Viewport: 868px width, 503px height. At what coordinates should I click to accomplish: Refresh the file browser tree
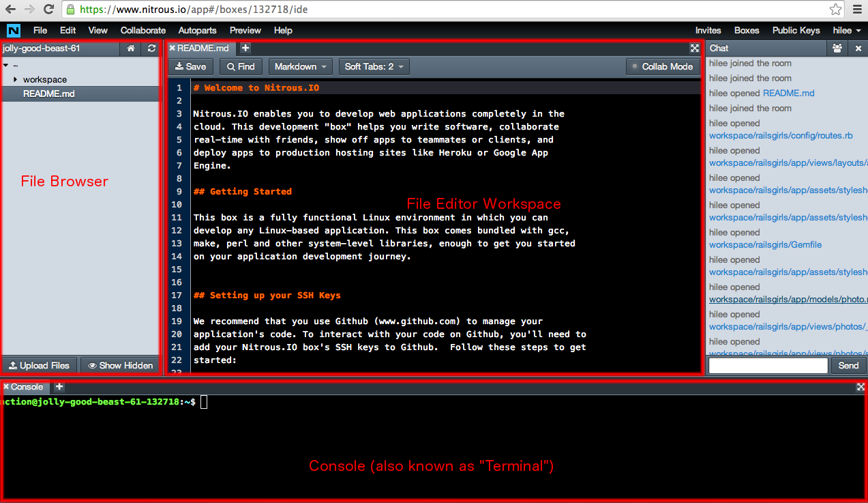[x=151, y=48]
